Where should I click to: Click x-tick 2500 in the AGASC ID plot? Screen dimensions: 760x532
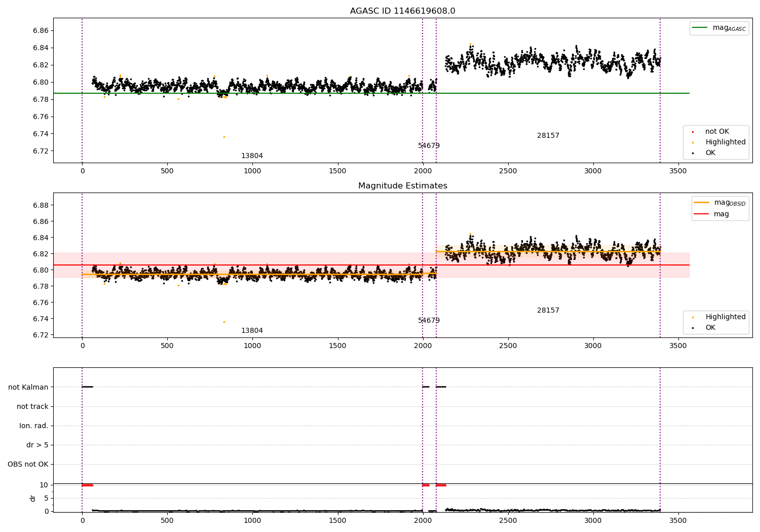[508, 171]
